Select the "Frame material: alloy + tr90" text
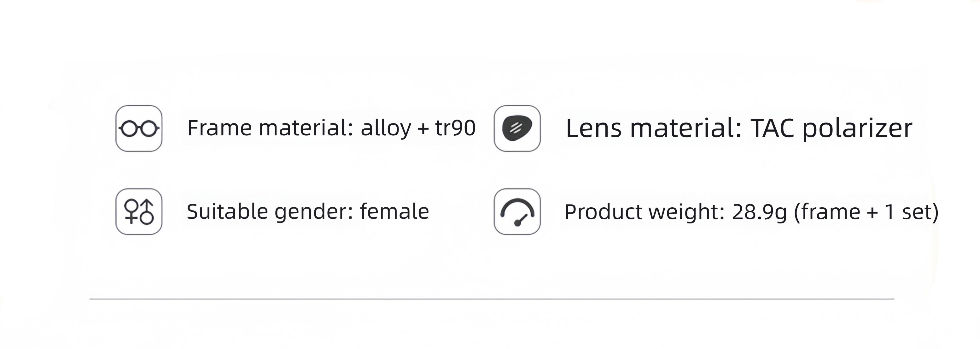The width and height of the screenshot is (980, 349). 331,128
